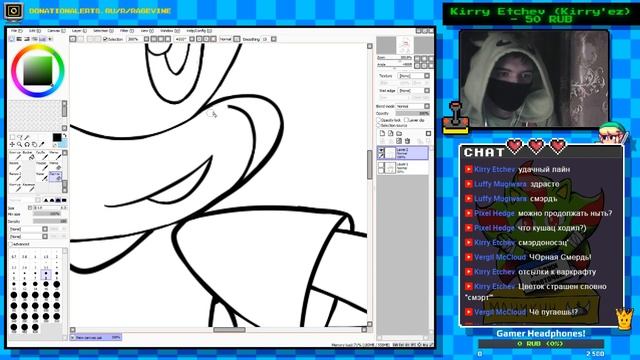Open the first brush [none] shape dropdown
The height and width of the screenshot is (360, 640).
click(x=28, y=229)
